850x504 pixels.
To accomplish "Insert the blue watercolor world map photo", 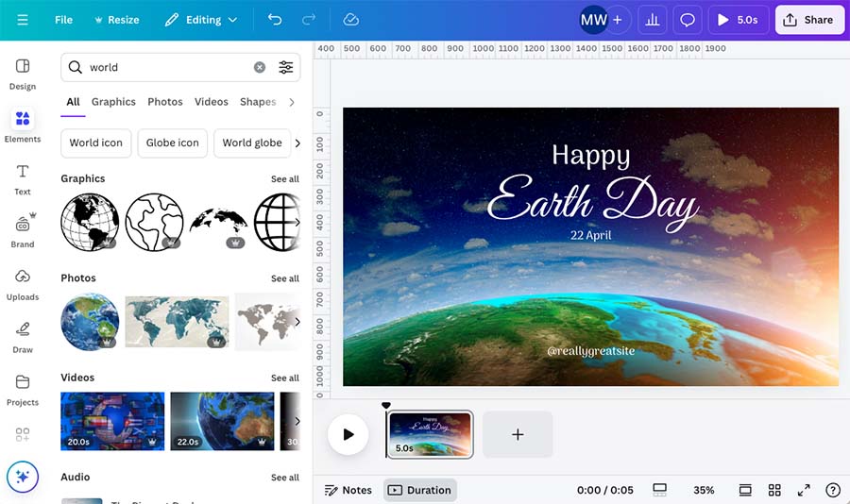I will [x=177, y=321].
